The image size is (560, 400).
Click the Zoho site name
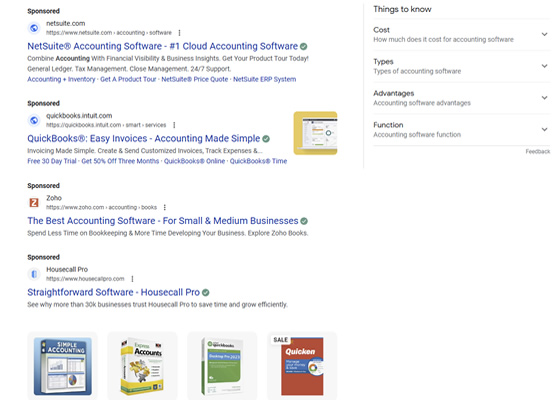click(54, 198)
